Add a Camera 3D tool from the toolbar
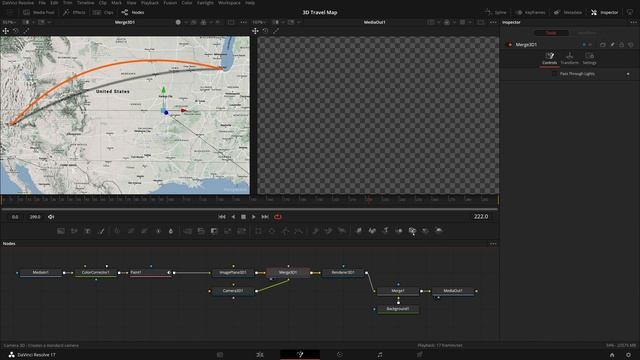640x360 pixels. [412, 231]
